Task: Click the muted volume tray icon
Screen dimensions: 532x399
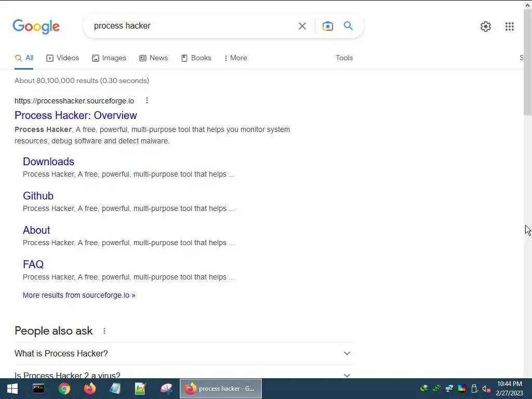Action: 486,389
